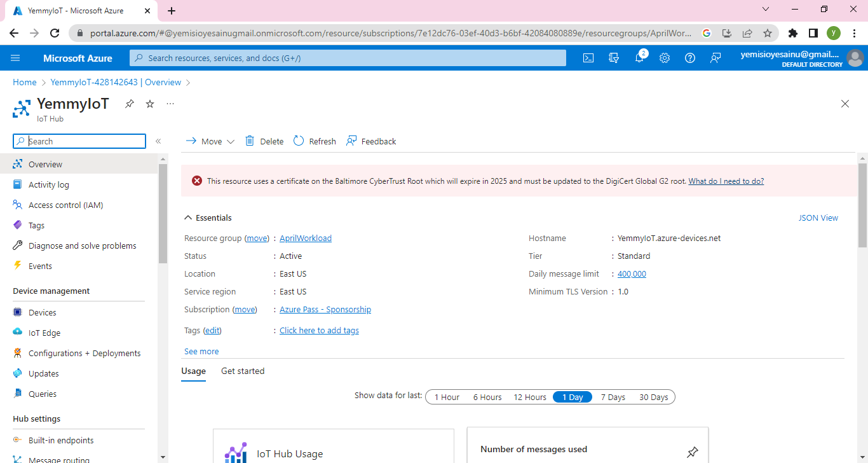Select the 6 Hours time range
Viewport: 868px width, 463px height.
click(487, 397)
